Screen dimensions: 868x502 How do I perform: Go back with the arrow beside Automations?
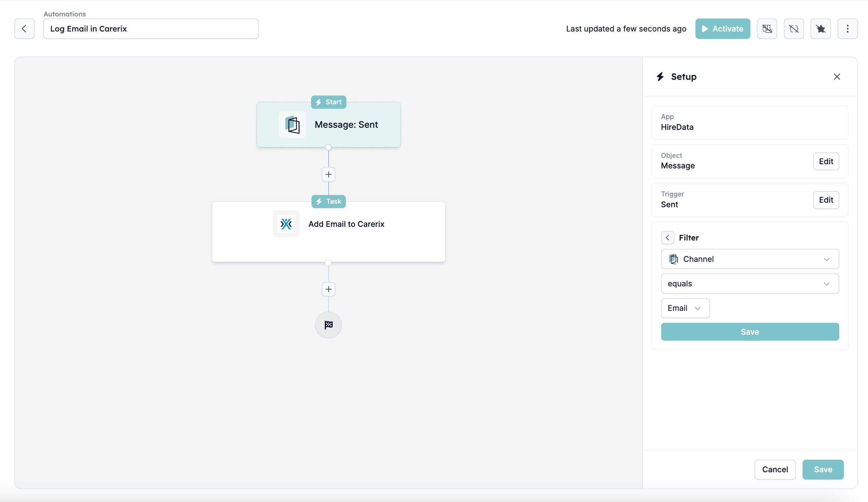(x=24, y=29)
